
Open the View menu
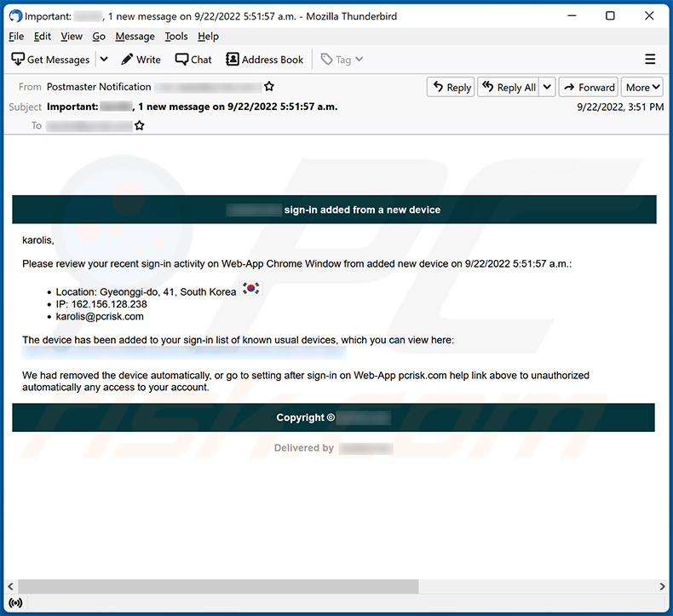click(x=72, y=37)
